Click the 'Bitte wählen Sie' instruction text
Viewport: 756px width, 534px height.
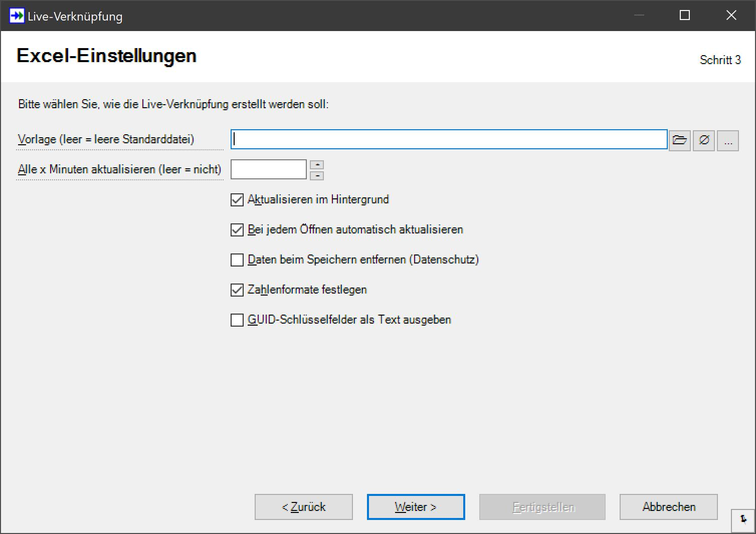tap(173, 104)
